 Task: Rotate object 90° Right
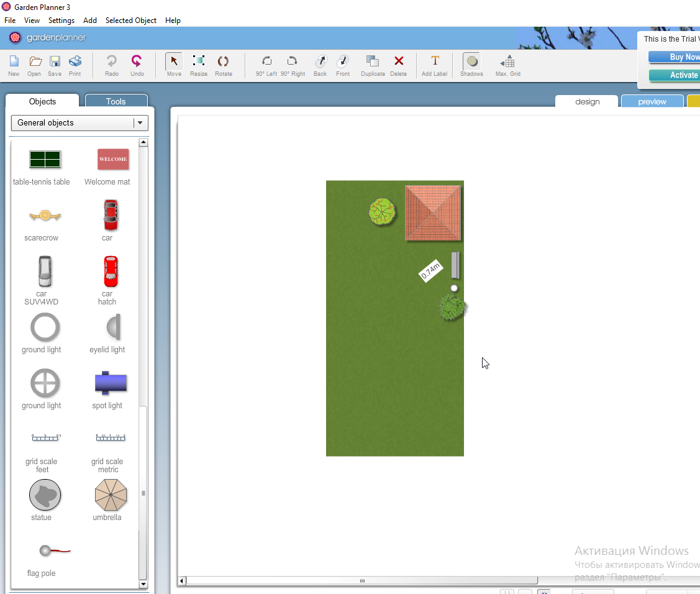293,66
